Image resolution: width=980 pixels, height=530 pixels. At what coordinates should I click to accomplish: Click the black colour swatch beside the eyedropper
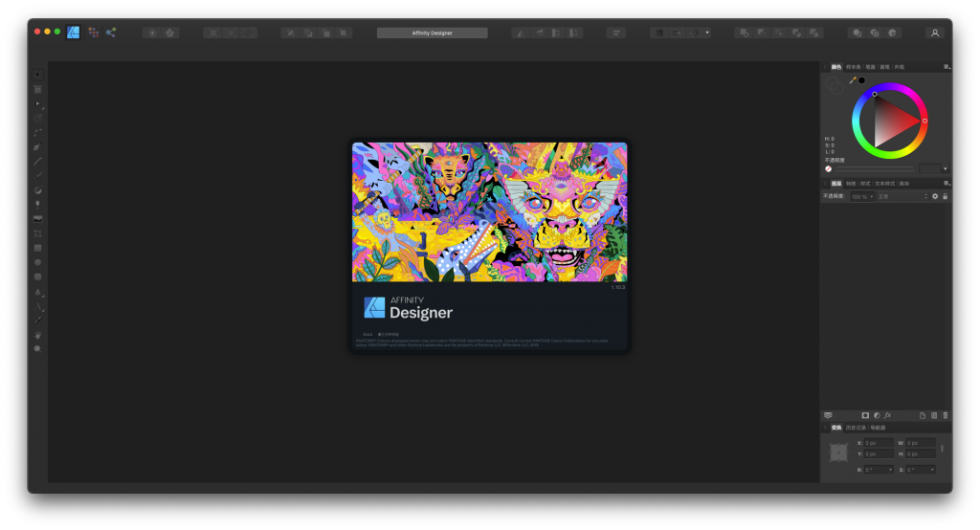click(862, 80)
